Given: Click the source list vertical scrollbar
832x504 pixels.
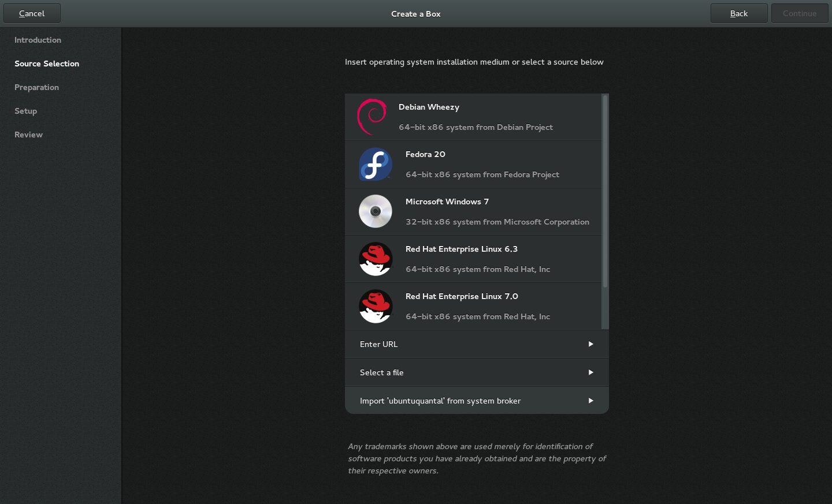Looking at the screenshot, I should tap(605, 192).
